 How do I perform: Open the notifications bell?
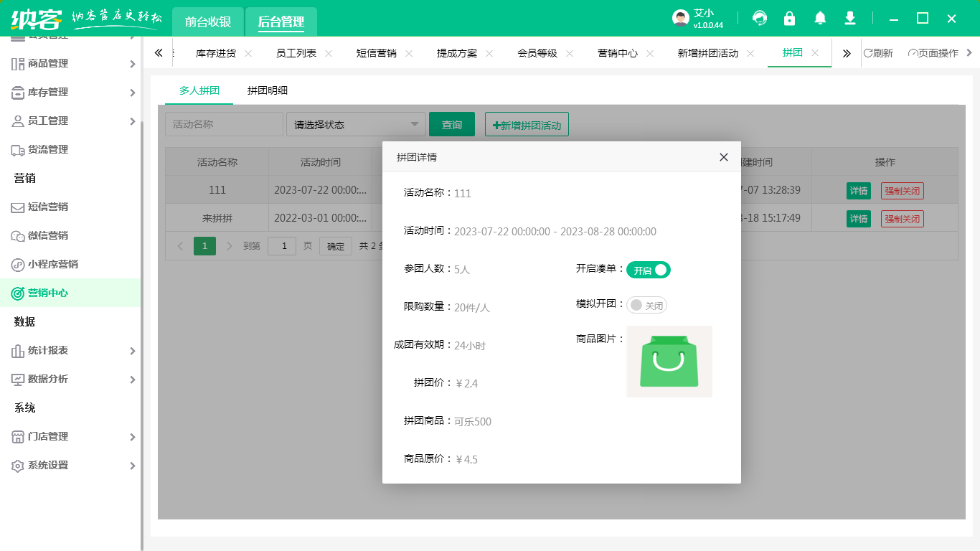tap(820, 19)
